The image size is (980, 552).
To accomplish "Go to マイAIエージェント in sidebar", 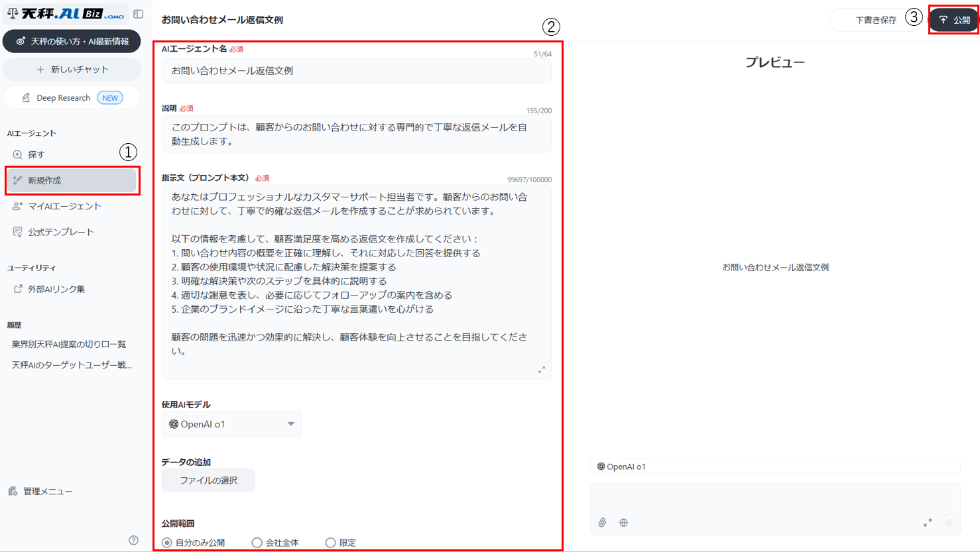I will tap(64, 206).
